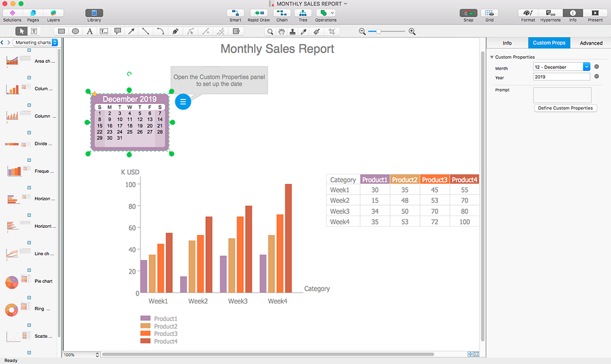Select the Tree connection mode
Image resolution: width=611 pixels, height=364 pixels.
click(x=303, y=13)
